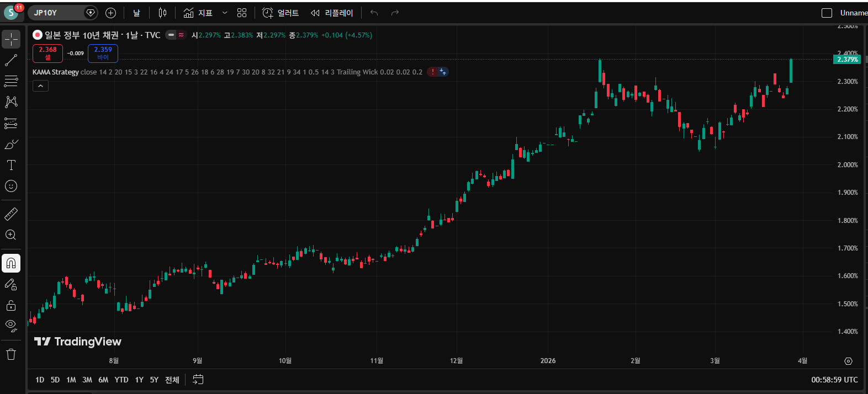Toggle lock all drawings padlock
The width and height of the screenshot is (868, 394).
click(11, 305)
